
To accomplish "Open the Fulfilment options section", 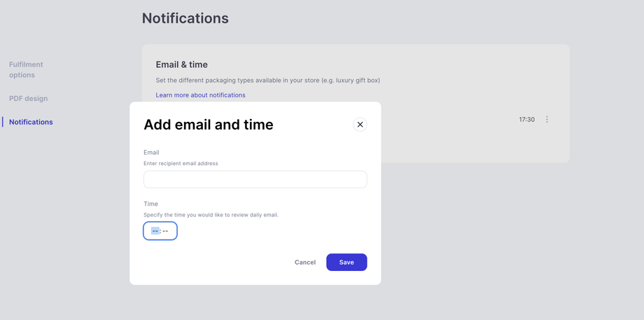I will point(26,69).
